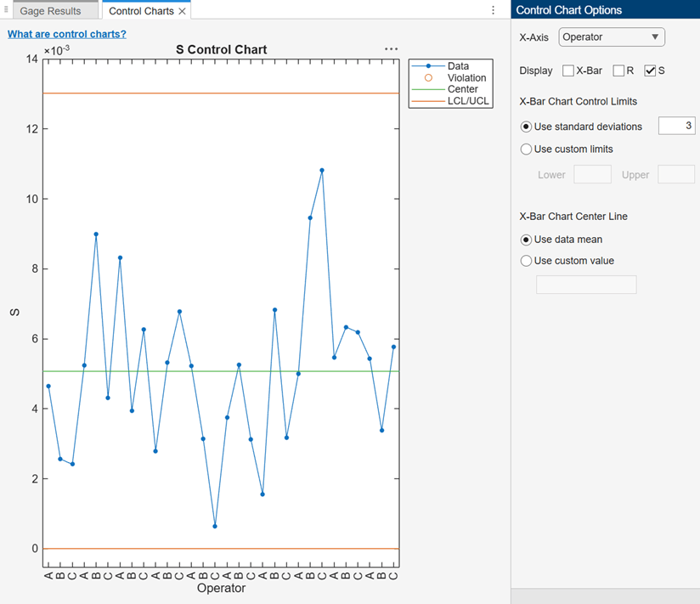The width and height of the screenshot is (700, 604).
Task: Click the tab group drag handle icon
Action: 6,9
